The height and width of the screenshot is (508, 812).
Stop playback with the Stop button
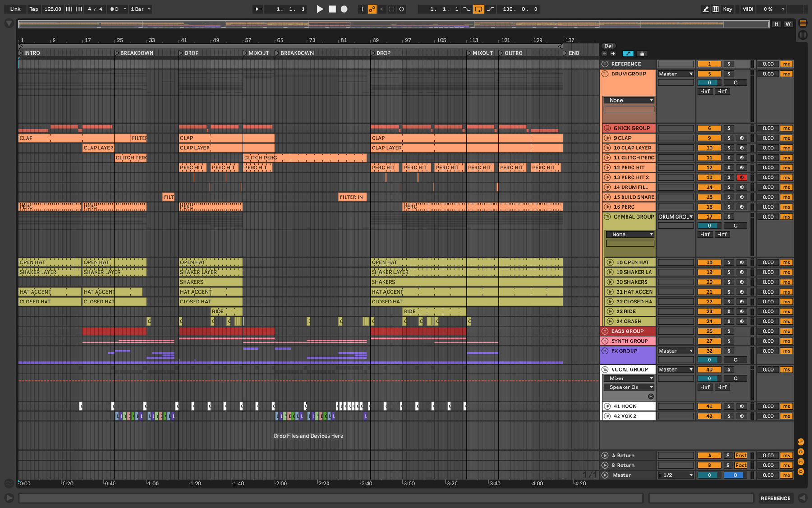pos(332,9)
